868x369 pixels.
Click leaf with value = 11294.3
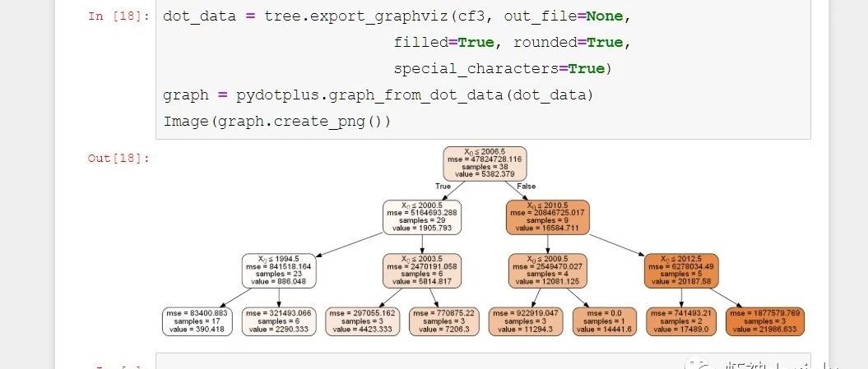(526, 321)
